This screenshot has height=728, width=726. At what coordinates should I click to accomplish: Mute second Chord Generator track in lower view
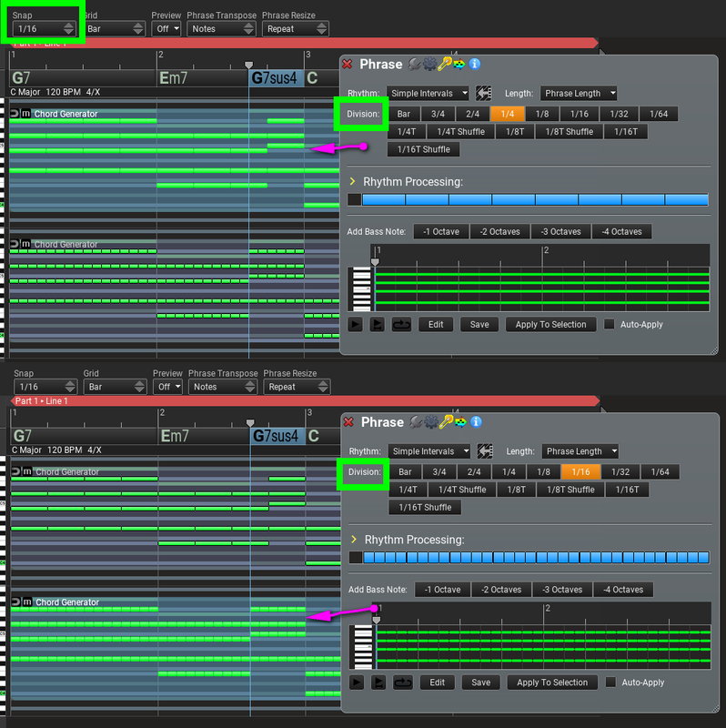pyautogui.click(x=27, y=602)
